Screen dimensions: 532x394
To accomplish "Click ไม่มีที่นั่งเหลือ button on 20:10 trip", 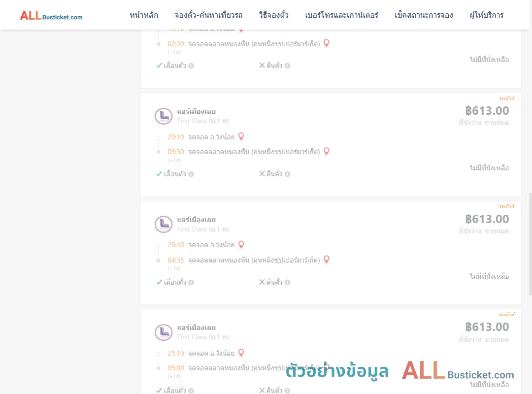I will pyautogui.click(x=489, y=168).
